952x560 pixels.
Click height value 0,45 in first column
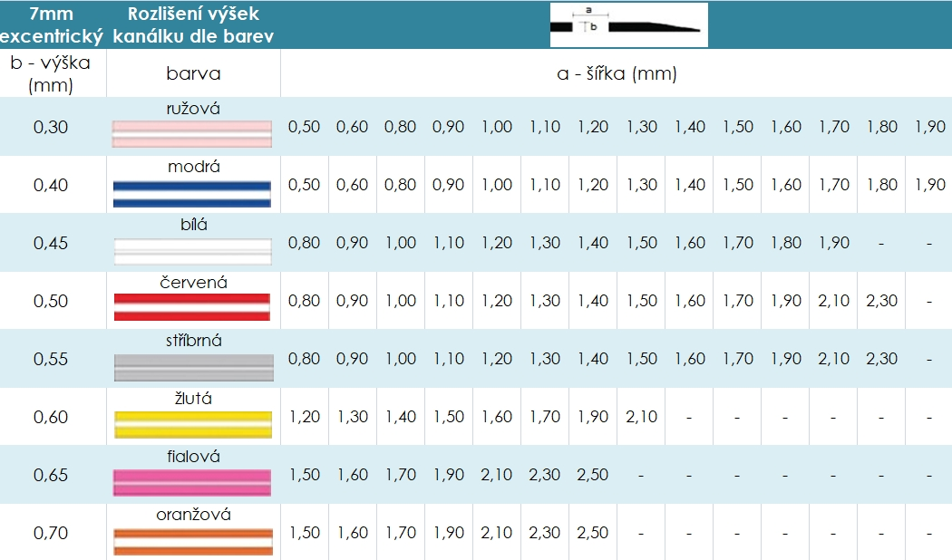pyautogui.click(x=51, y=243)
